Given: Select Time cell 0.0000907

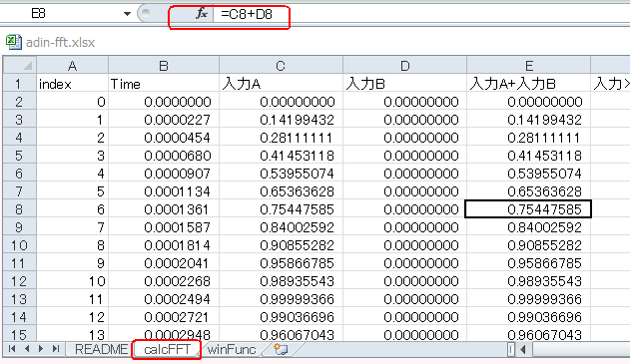Looking at the screenshot, I should pyautogui.click(x=164, y=173).
